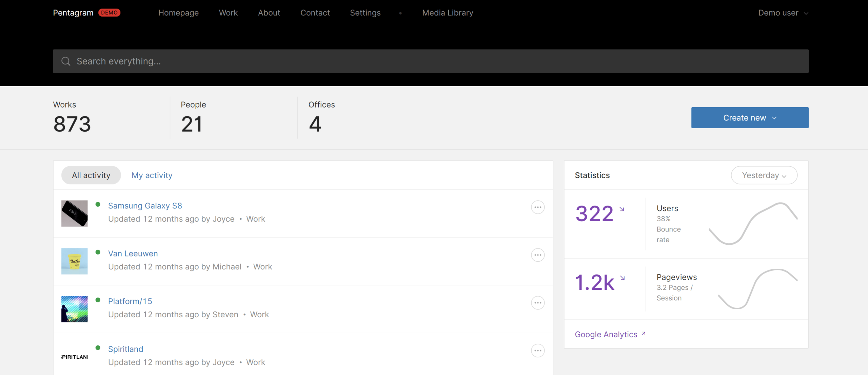The image size is (868, 375).
Task: Open the Demo user account dropdown
Action: point(783,13)
